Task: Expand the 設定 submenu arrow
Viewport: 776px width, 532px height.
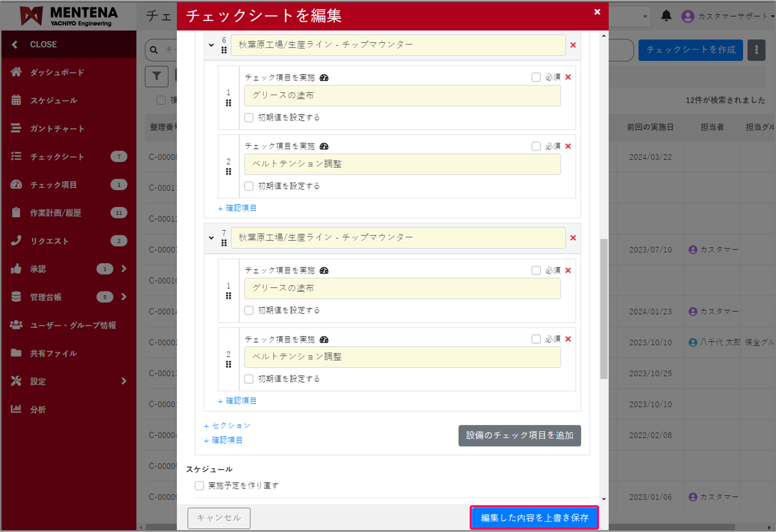Action: tap(123, 381)
